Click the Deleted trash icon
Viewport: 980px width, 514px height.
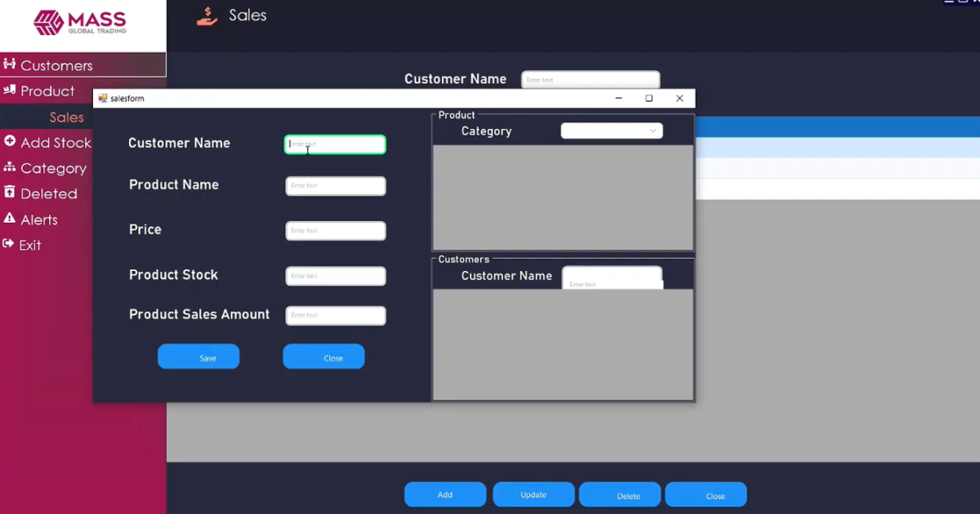tap(10, 193)
